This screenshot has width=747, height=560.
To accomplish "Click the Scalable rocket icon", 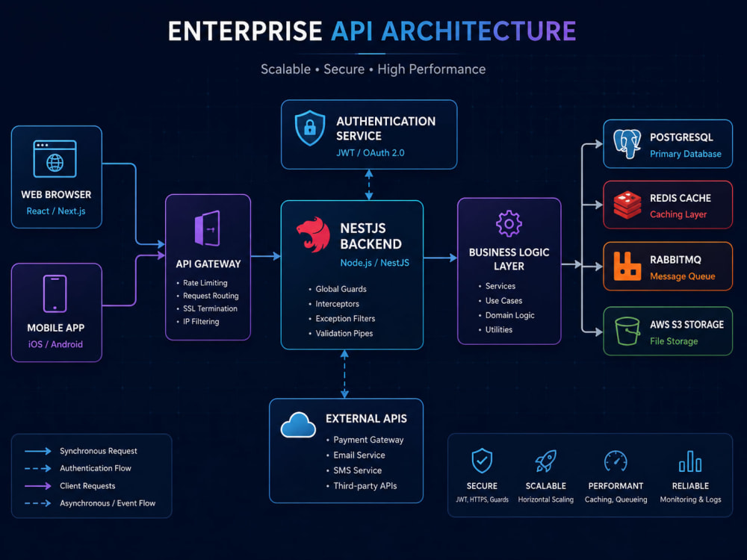I will coord(545,461).
